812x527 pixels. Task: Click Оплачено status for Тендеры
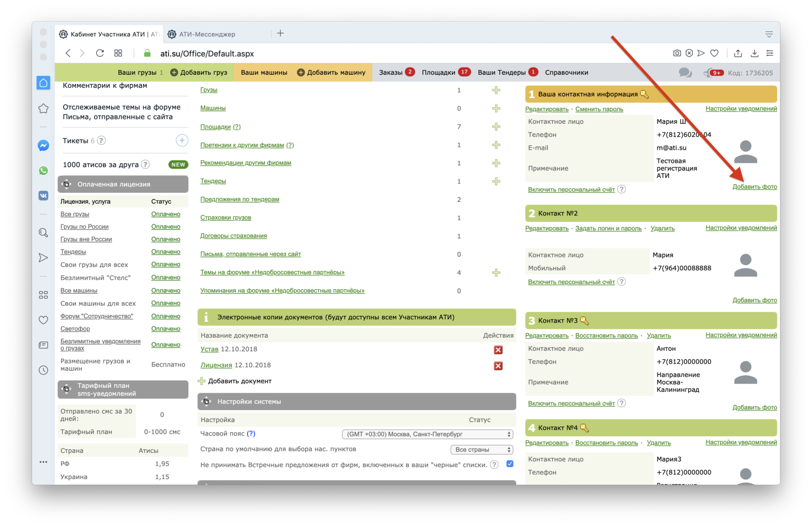click(x=165, y=252)
